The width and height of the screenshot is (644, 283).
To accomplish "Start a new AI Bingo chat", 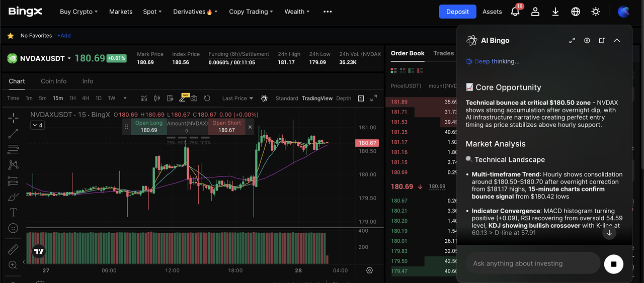I will coord(602,41).
